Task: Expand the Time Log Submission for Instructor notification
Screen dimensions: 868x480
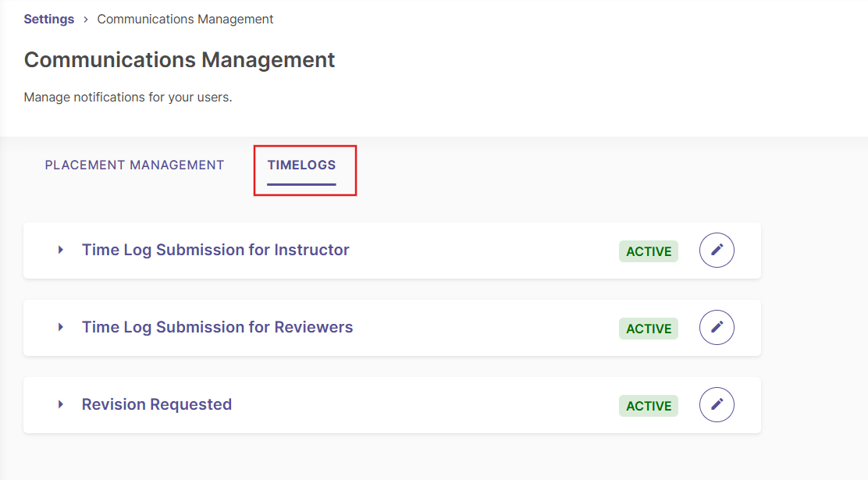Action: pos(61,250)
